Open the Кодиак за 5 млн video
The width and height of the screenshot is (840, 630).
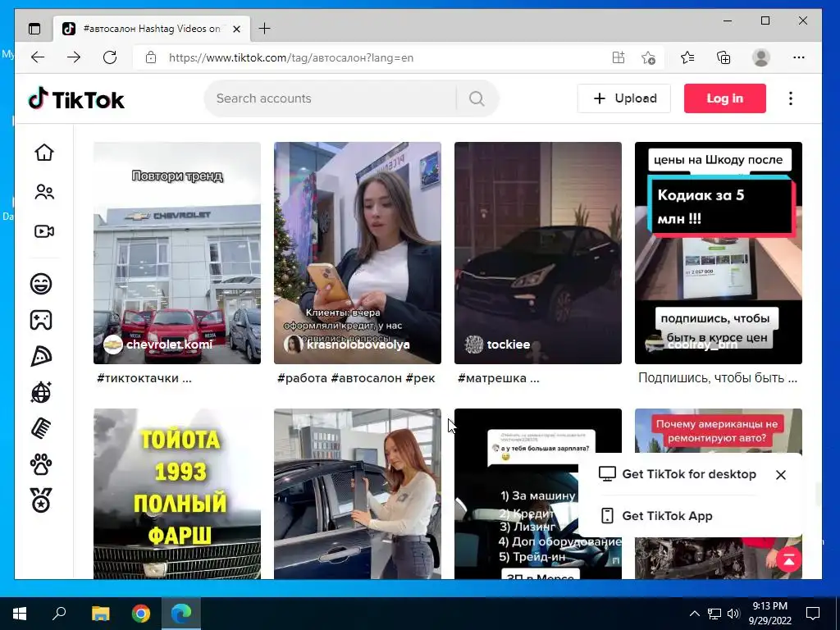coord(719,253)
